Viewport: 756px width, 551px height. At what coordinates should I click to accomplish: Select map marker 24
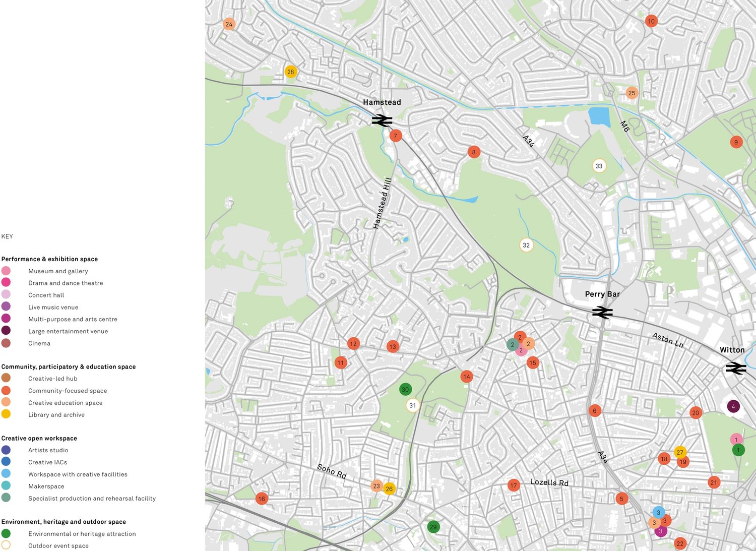229,24
